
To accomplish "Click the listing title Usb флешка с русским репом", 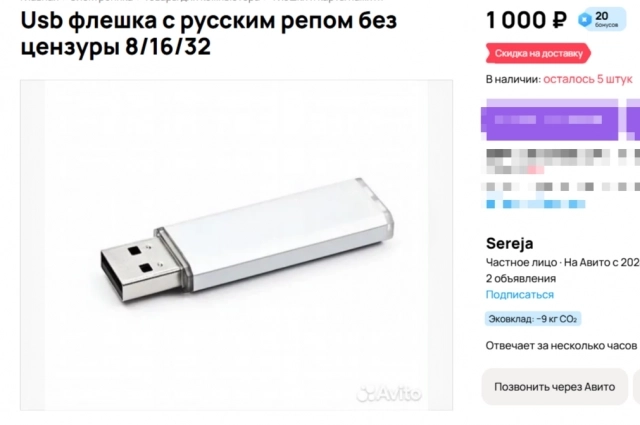I will pos(209,33).
